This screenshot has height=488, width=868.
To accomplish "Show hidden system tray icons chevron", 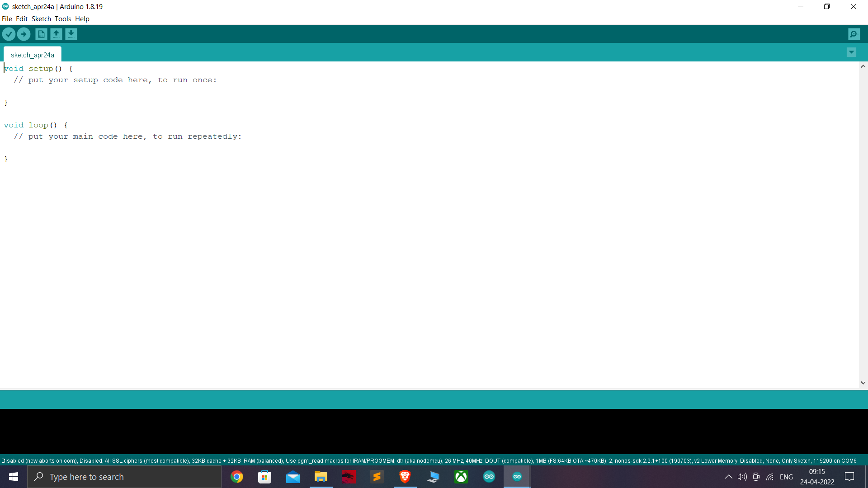I will pyautogui.click(x=728, y=477).
